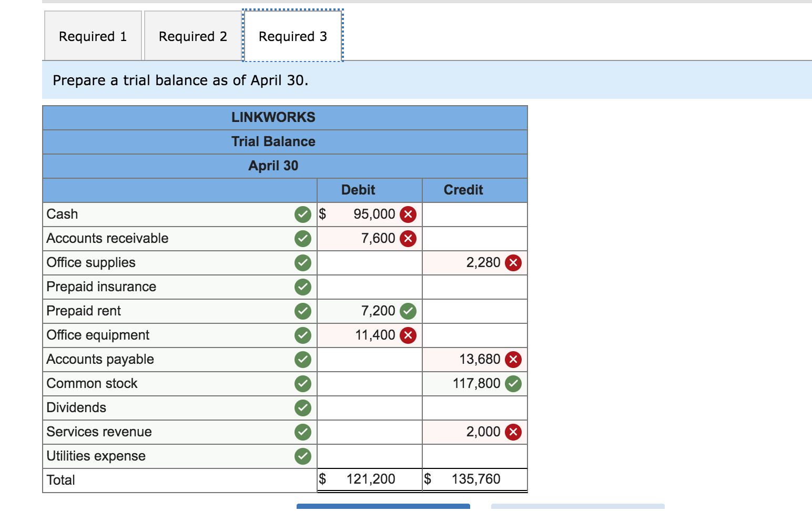Click the green check next to Prepaid insurance

(x=303, y=287)
